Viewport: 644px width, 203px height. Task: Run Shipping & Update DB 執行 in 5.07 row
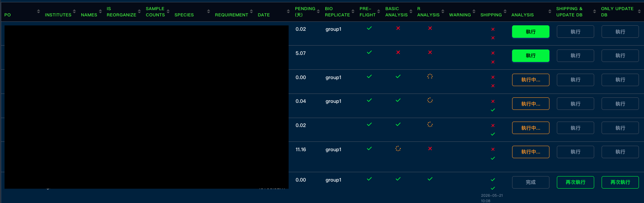coord(576,56)
